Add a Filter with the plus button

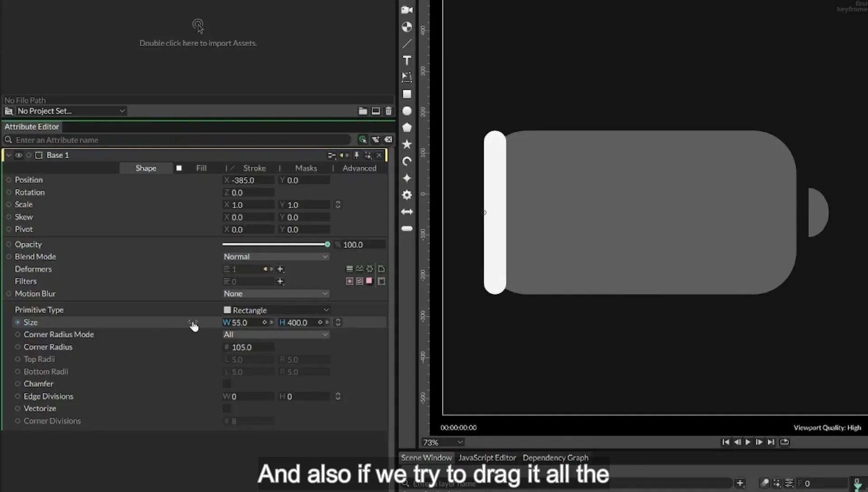(x=280, y=281)
